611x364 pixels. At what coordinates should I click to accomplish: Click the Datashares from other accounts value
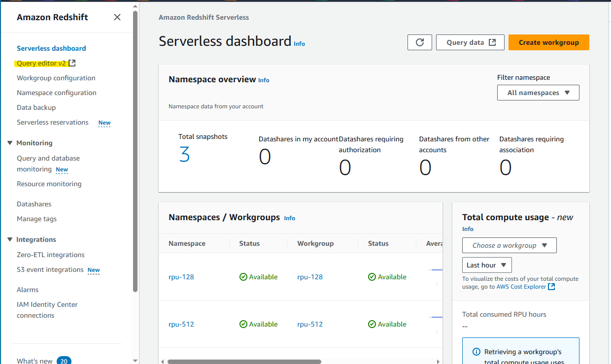click(425, 167)
